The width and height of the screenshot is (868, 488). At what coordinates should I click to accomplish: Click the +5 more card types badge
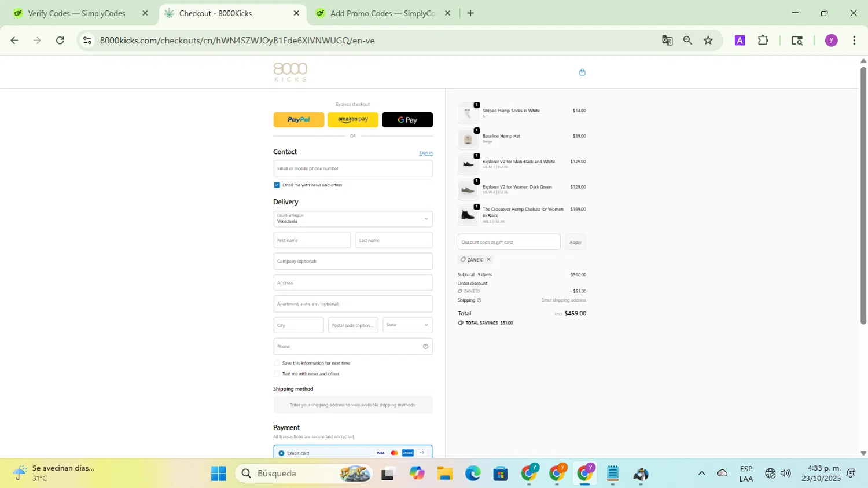pyautogui.click(x=422, y=453)
